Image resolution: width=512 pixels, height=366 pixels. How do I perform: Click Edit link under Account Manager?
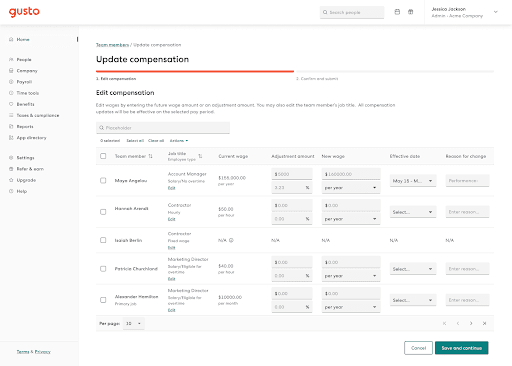tap(171, 188)
